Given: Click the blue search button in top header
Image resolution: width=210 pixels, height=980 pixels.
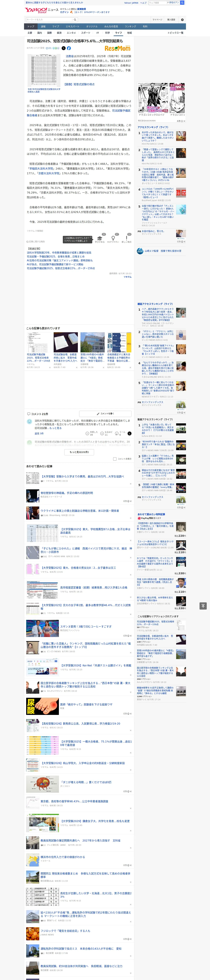Looking at the screenshot, I should tap(182, 3).
